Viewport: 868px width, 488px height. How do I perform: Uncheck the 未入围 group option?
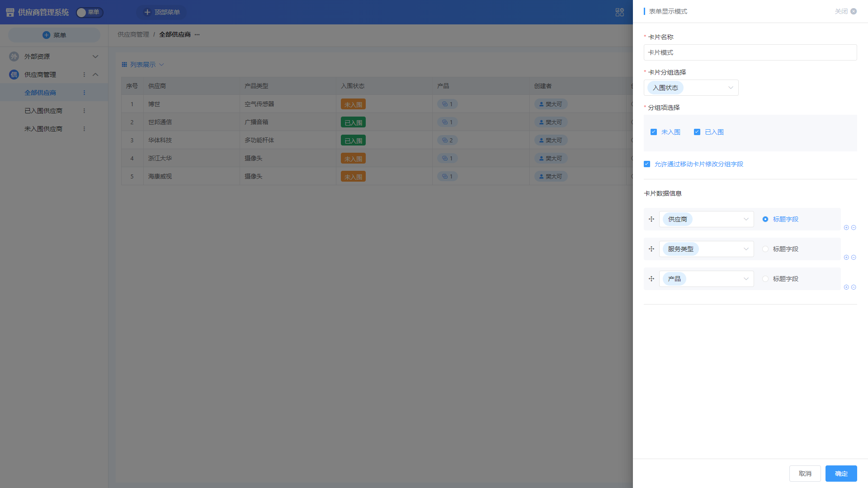[x=654, y=132]
